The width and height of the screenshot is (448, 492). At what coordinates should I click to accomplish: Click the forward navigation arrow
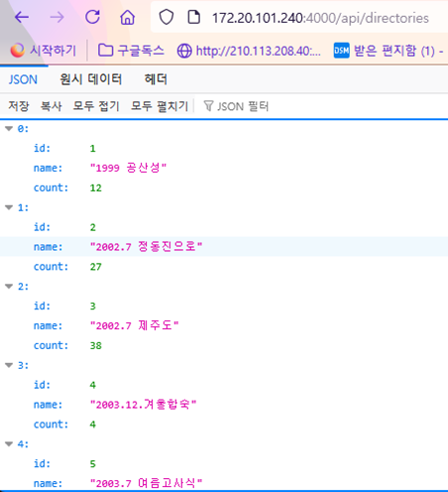point(57,17)
